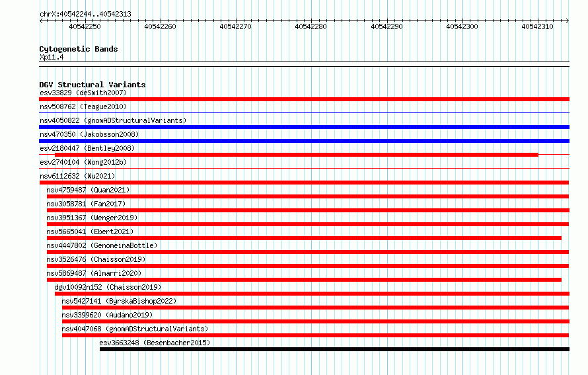Screen dimensions: 588x375
Task: Select the Xp11.4 band label
Action: [x=52, y=57]
